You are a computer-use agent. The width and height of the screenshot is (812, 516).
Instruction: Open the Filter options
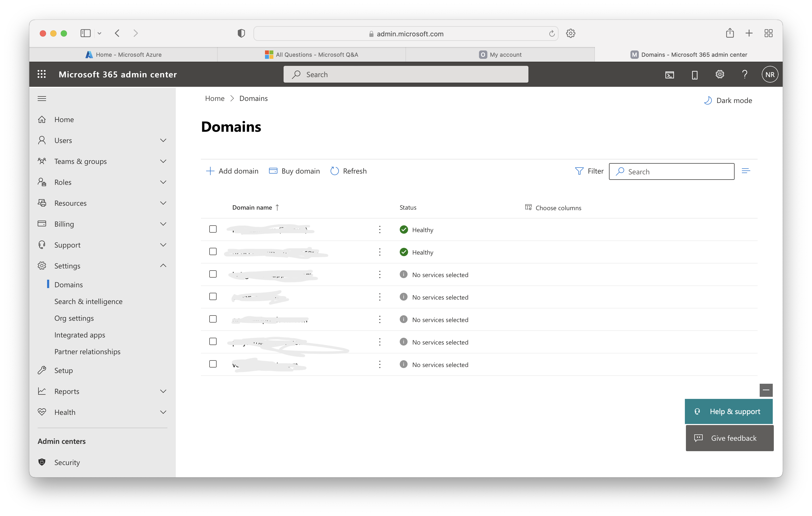point(589,171)
